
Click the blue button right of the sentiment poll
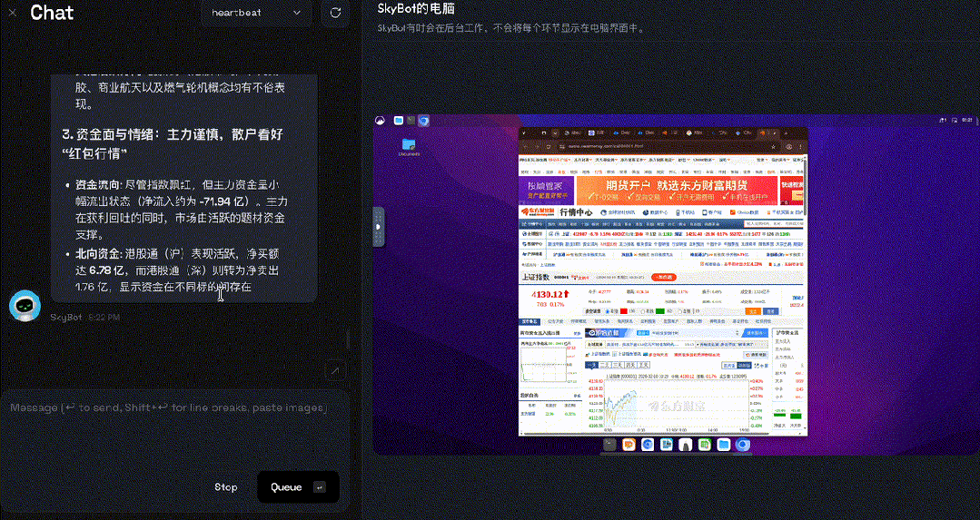point(770,311)
